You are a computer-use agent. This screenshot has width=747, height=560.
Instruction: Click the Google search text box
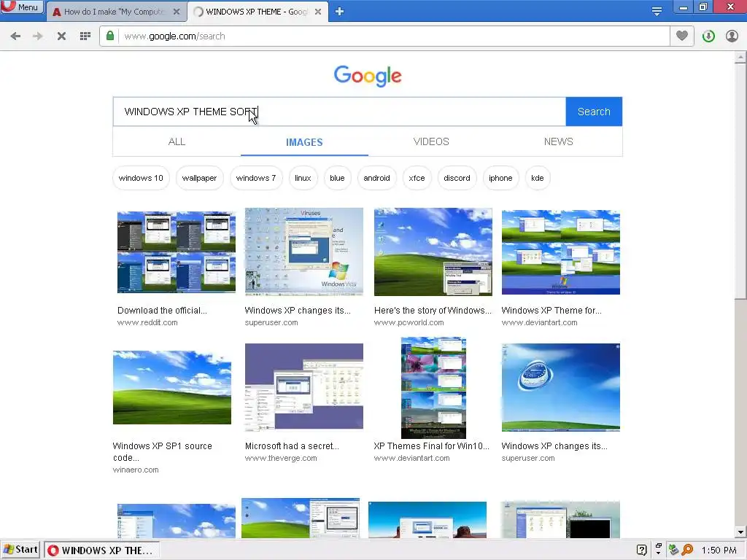(339, 112)
